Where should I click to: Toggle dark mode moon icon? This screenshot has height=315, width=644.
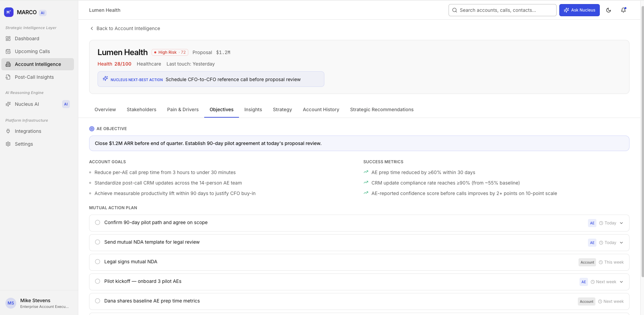click(609, 10)
